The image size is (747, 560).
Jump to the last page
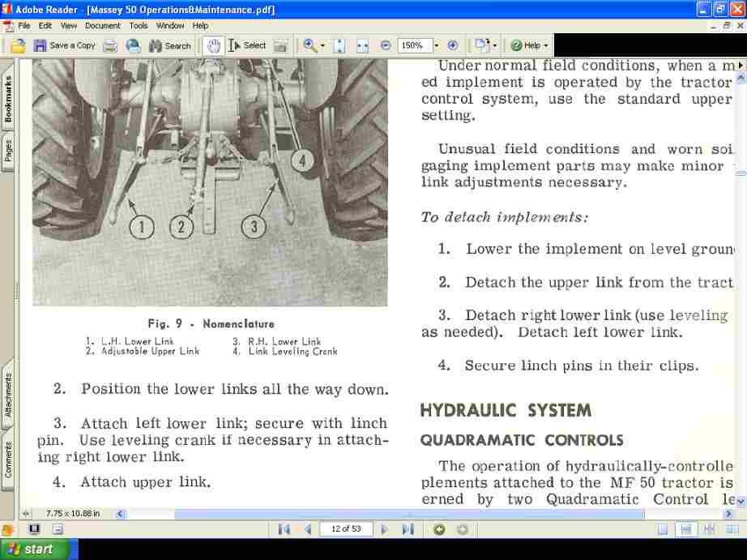[408, 528]
